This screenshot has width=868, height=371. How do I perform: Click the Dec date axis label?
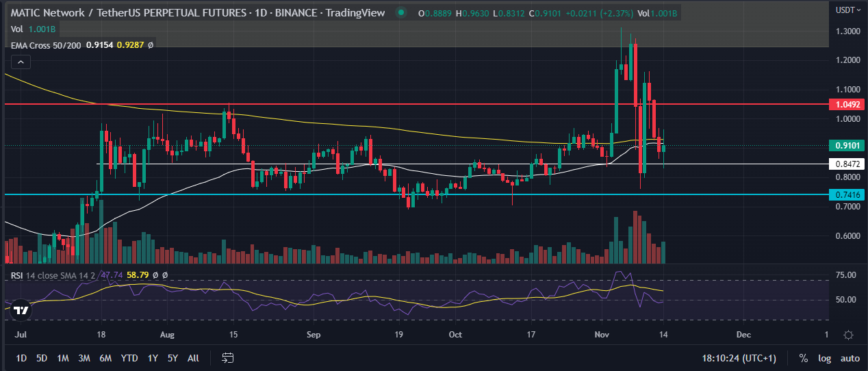coord(743,335)
